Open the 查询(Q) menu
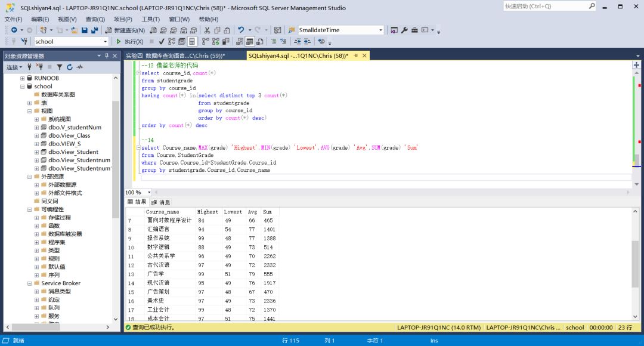This screenshot has height=346, width=644. tap(95, 19)
